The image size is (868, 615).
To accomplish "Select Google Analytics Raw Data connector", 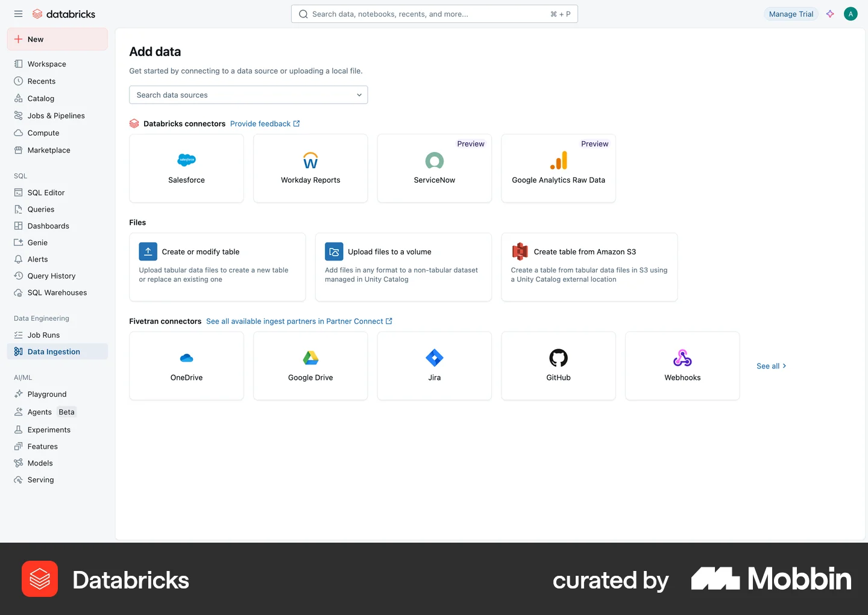I will [558, 168].
